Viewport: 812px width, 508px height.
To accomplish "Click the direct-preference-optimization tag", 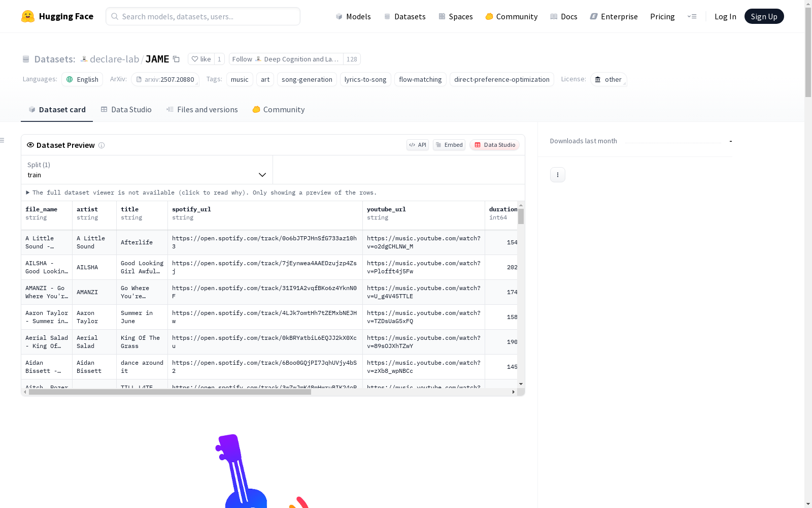I will pos(502,79).
